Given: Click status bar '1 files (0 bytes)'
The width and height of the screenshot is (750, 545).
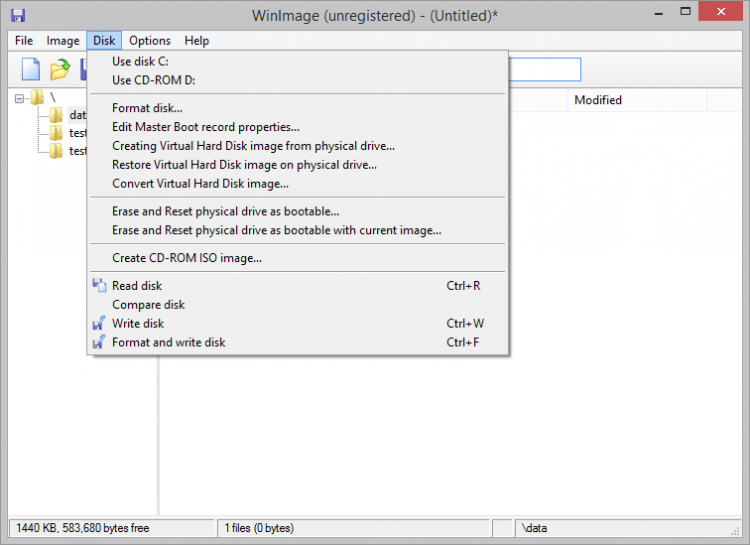Looking at the screenshot, I should click(259, 528).
